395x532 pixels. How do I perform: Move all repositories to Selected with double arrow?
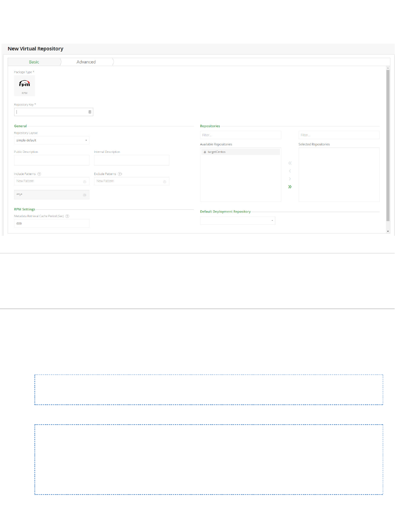290,187
